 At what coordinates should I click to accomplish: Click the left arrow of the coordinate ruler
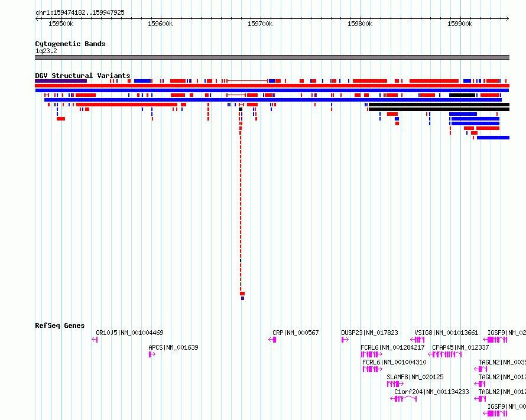tap(37, 19)
